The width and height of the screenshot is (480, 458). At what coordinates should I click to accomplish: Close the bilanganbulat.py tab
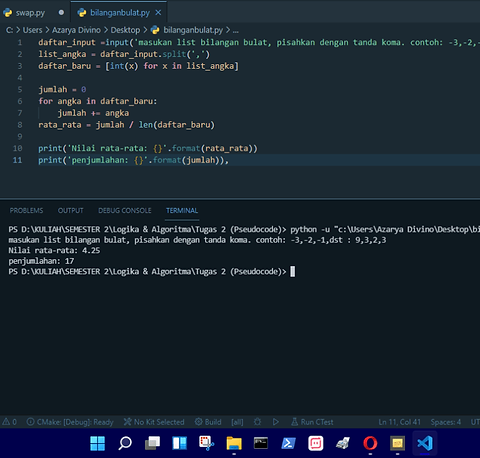coord(158,13)
